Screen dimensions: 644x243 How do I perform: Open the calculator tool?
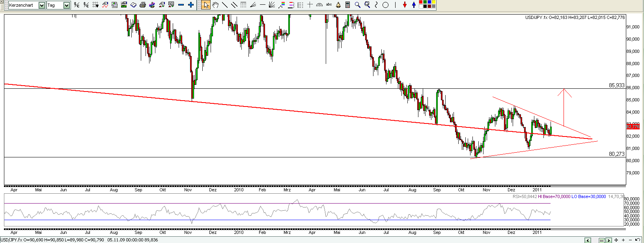[347, 5]
